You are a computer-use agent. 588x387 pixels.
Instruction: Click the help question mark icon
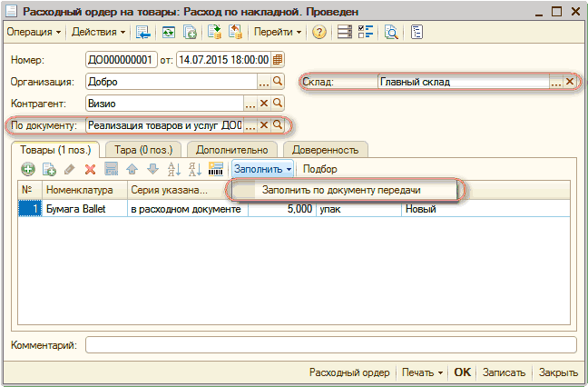pyautogui.click(x=318, y=32)
